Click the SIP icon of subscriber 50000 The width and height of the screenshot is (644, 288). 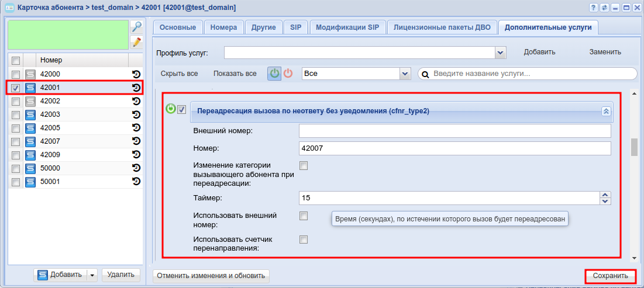coord(30,168)
